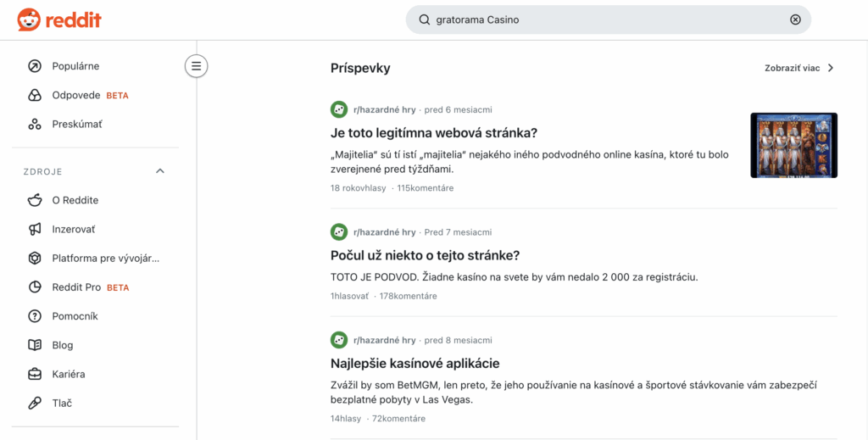The width and height of the screenshot is (868, 440).
Task: Open Populárne from the sidebar
Action: pyautogui.click(x=75, y=66)
